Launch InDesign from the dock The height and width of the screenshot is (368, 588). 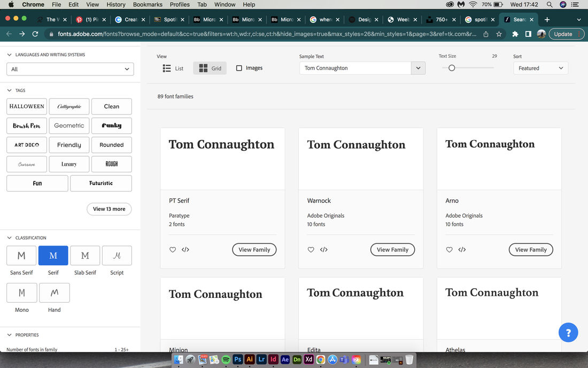(273, 359)
